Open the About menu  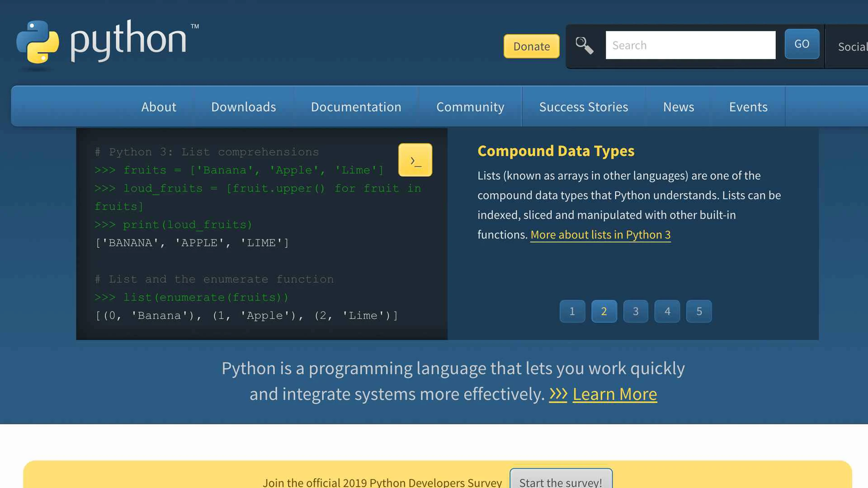(x=159, y=107)
